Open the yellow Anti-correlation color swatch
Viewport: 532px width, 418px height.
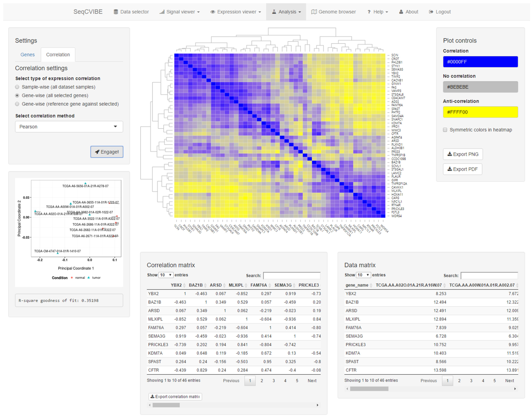point(480,112)
